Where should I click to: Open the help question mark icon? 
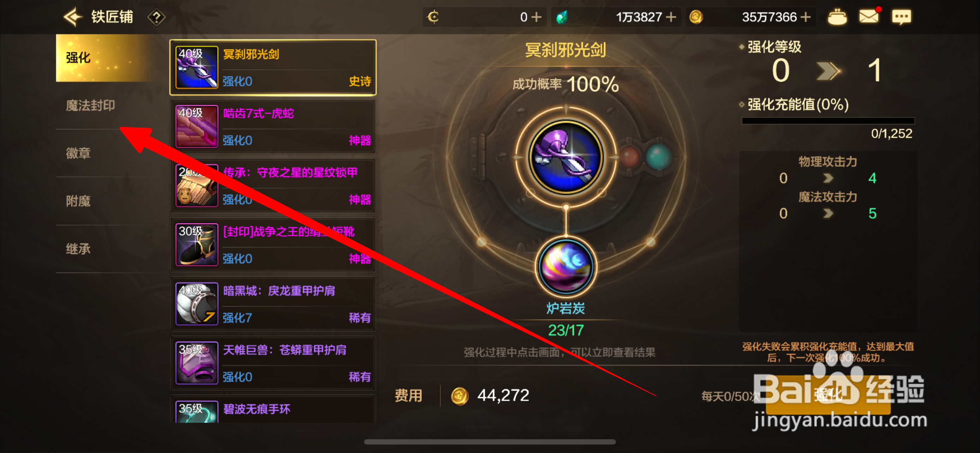coord(156,17)
